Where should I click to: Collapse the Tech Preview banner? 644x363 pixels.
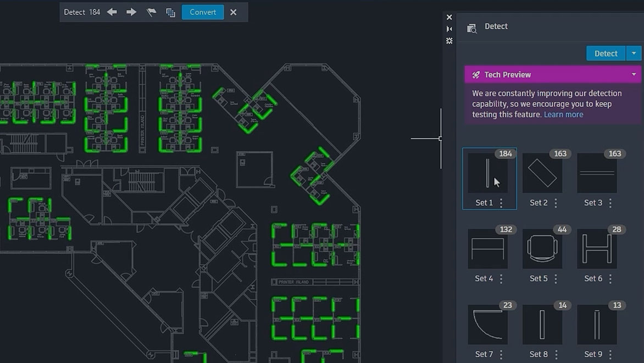(x=634, y=75)
